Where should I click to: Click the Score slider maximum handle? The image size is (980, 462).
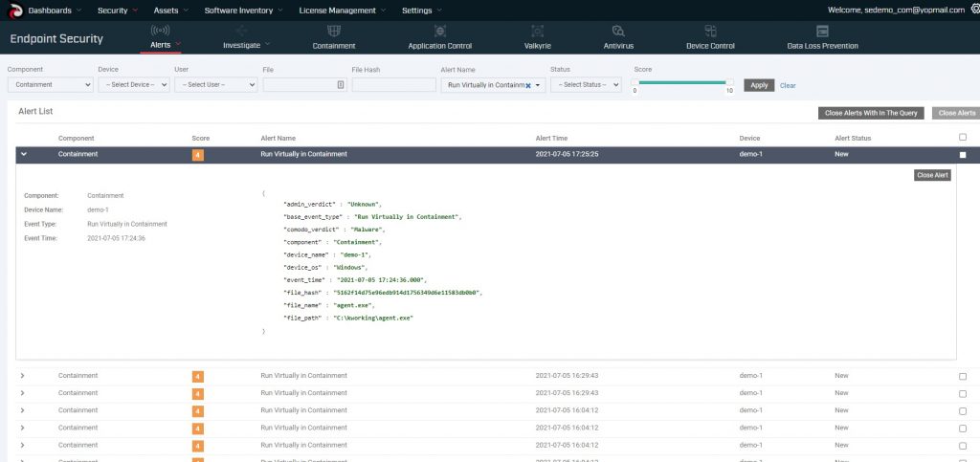(x=729, y=82)
